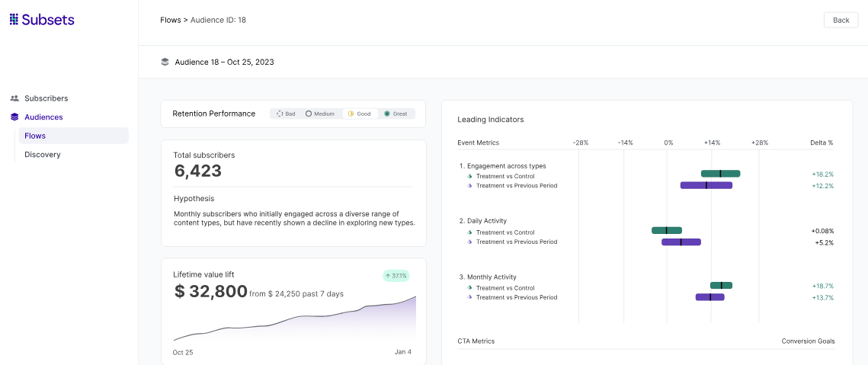Choose the Good retention performance option

[360, 114]
